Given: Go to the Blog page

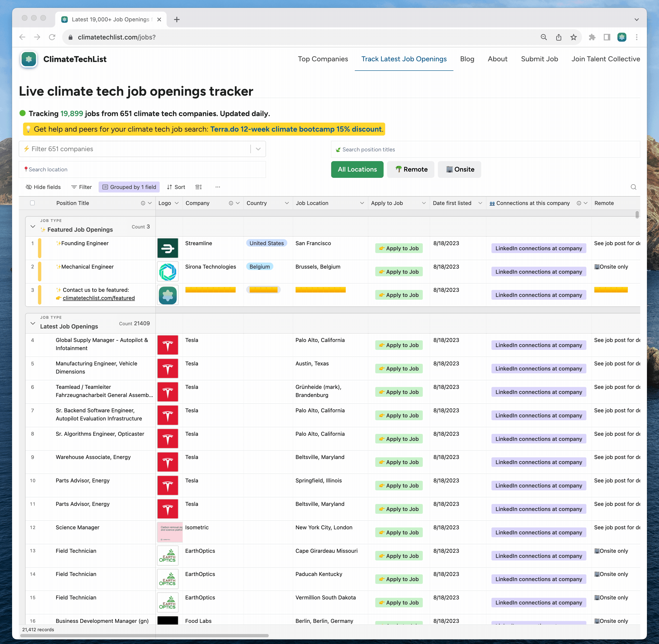Looking at the screenshot, I should tap(467, 59).
